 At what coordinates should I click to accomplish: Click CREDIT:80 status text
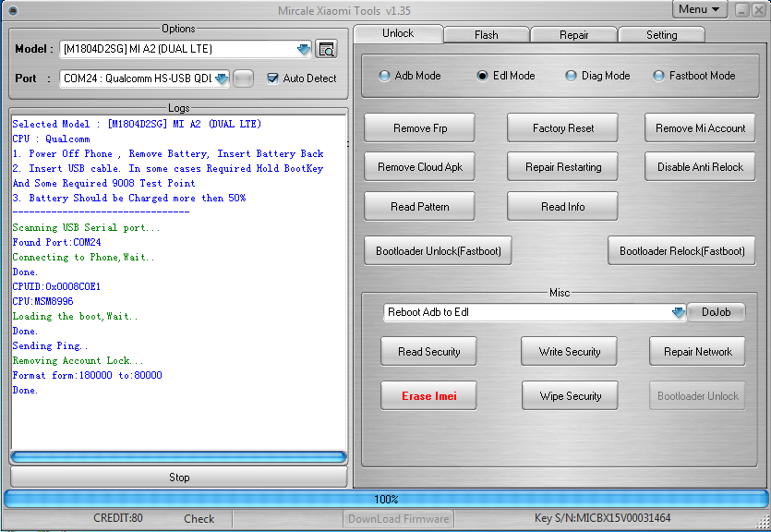click(118, 518)
